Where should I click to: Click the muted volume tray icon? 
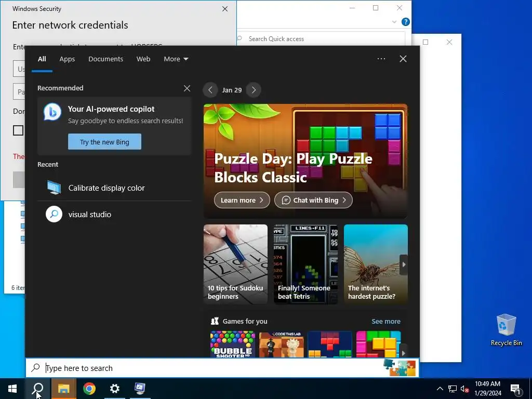click(x=464, y=389)
